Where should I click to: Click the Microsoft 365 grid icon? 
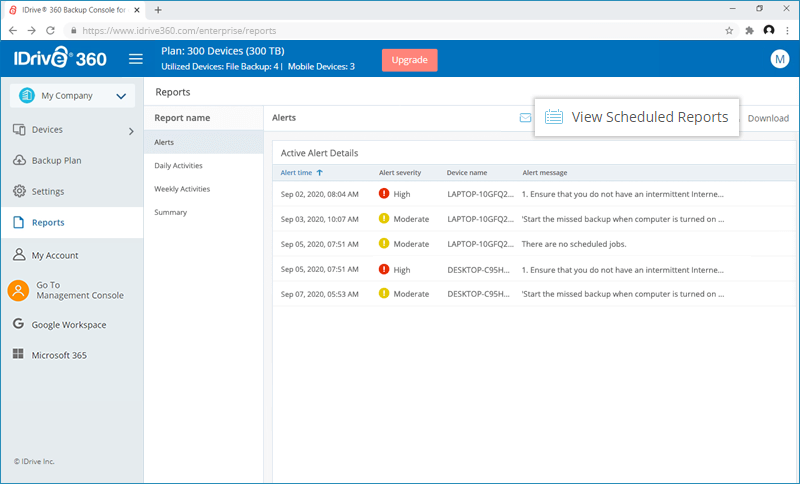tap(18, 354)
